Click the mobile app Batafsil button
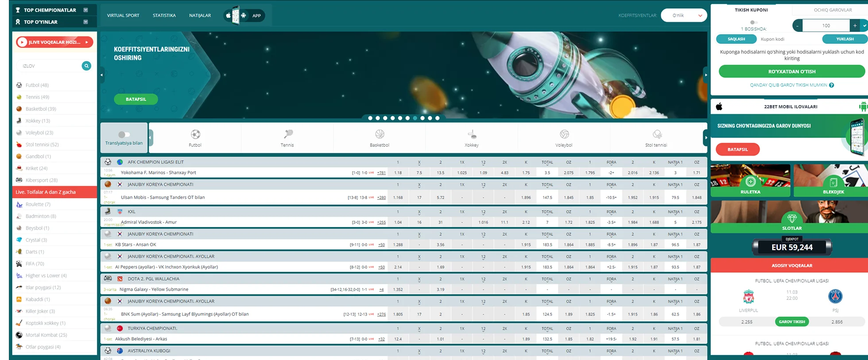The image size is (868, 360). 738,149
